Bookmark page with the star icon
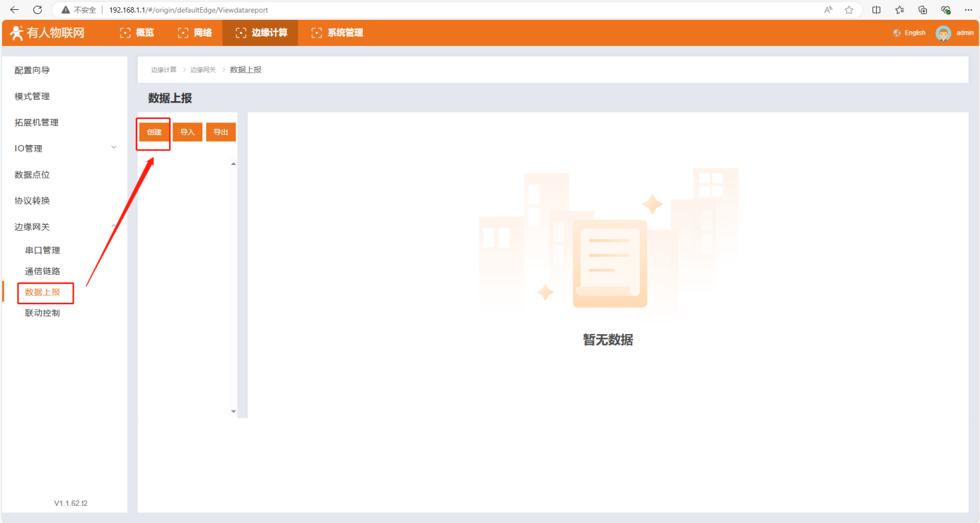 (x=849, y=10)
